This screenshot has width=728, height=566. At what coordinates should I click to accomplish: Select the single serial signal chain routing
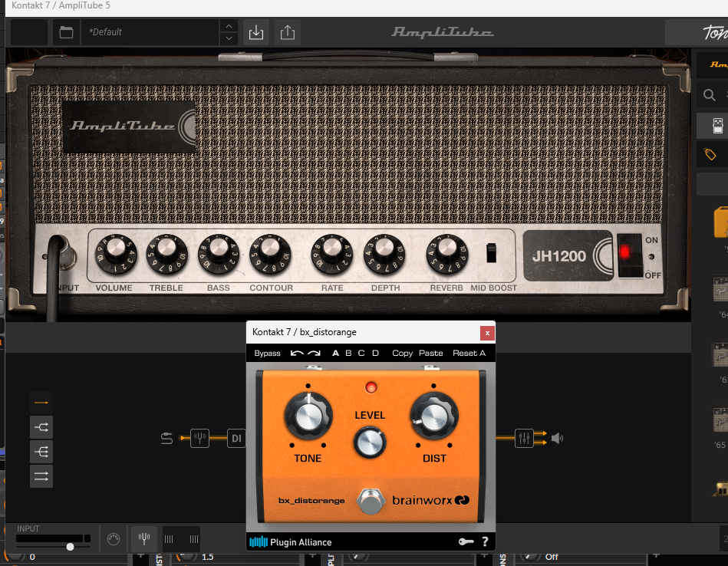coord(41,403)
